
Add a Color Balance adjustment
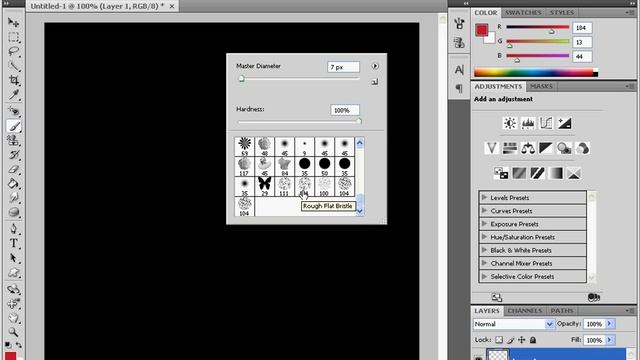(528, 148)
